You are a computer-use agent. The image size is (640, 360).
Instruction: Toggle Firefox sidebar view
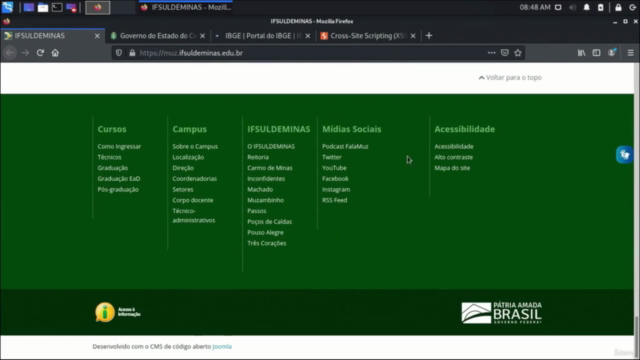[596, 53]
